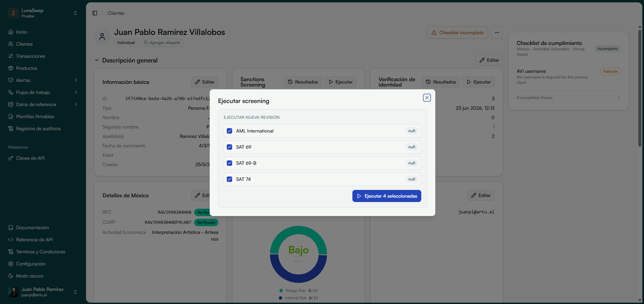
Task: Open Modo oscuro toggle entry
Action: (x=43, y=276)
